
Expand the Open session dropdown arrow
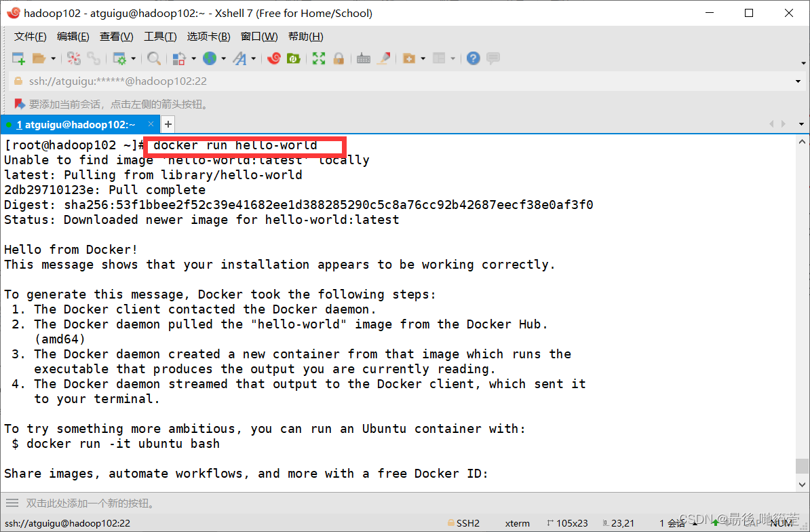[53, 58]
